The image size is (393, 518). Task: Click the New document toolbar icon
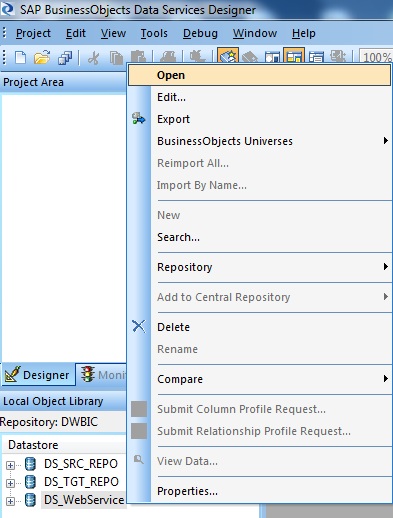21,57
